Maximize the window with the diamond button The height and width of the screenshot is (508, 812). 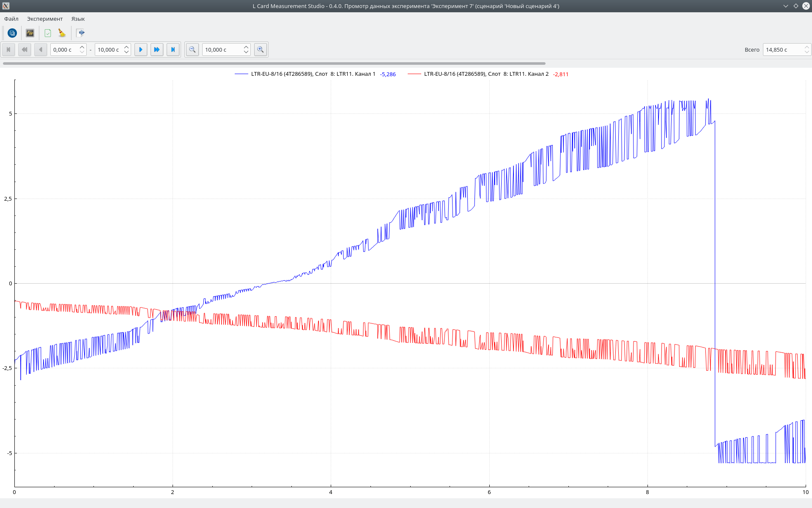pyautogui.click(x=796, y=6)
